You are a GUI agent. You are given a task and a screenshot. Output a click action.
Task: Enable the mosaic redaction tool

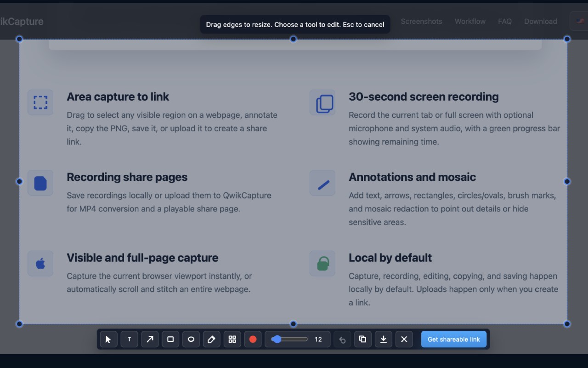pos(232,339)
